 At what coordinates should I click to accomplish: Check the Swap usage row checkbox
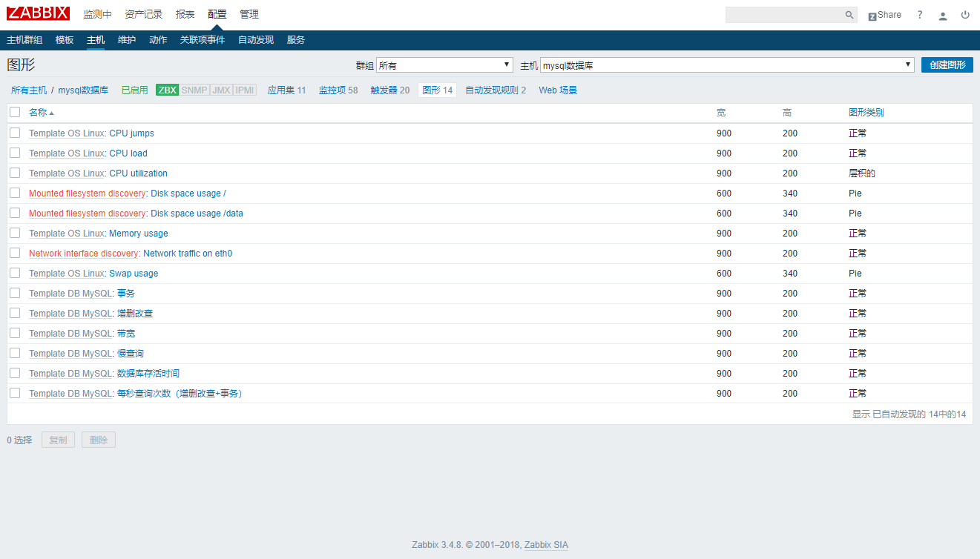pyautogui.click(x=15, y=273)
